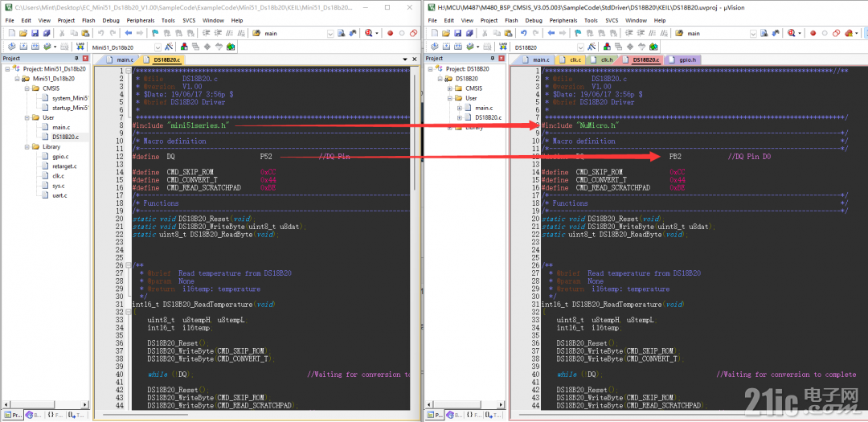Expand CMSIS folder in right project tree
Viewport: 868px width, 422px height.
[x=450, y=88]
